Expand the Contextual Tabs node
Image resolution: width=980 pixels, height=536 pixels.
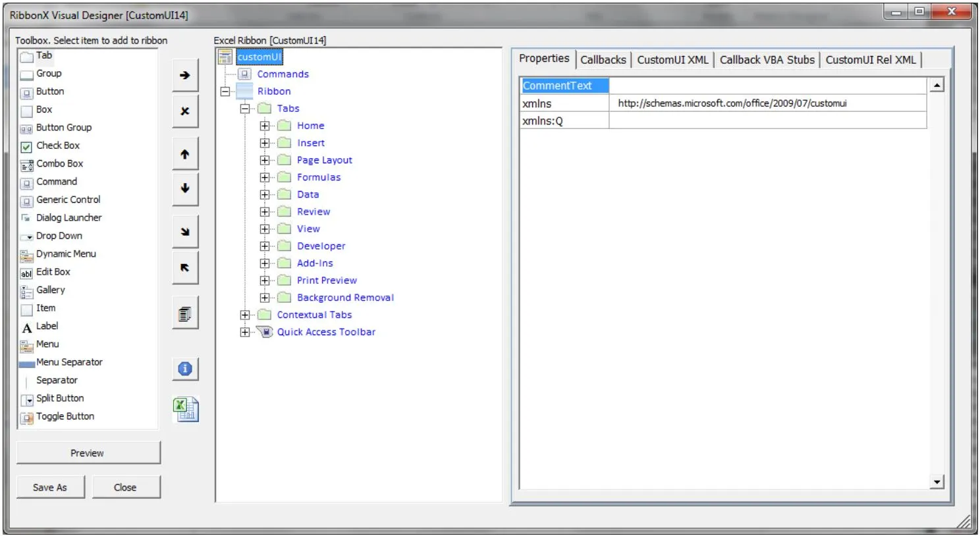coord(245,315)
